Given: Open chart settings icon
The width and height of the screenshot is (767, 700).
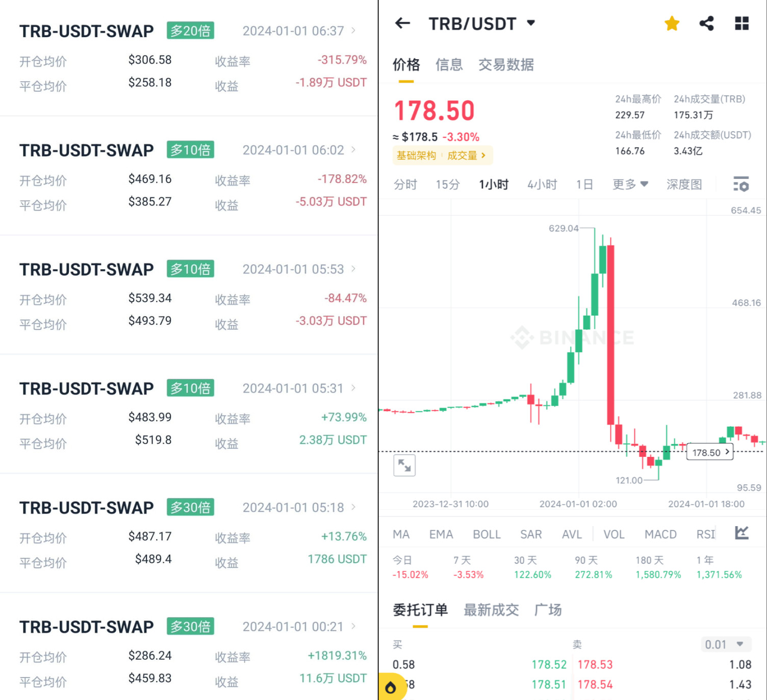Looking at the screenshot, I should coord(740,184).
